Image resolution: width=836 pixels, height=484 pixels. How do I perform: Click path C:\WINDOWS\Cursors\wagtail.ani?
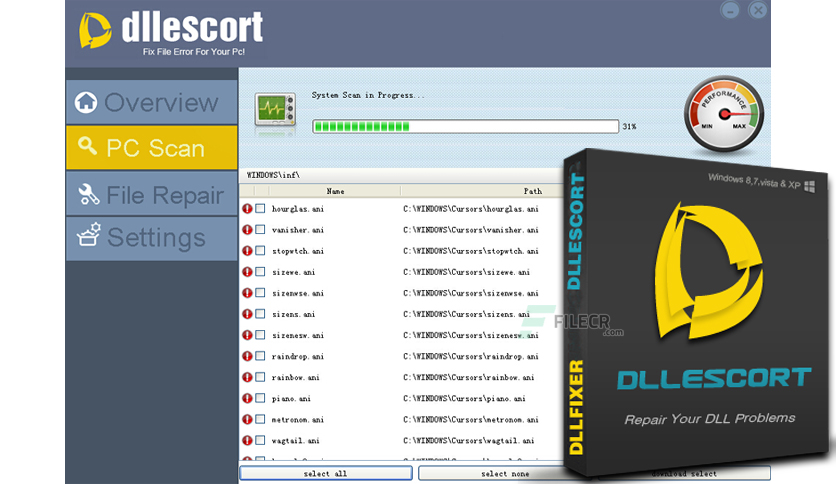[469, 441]
